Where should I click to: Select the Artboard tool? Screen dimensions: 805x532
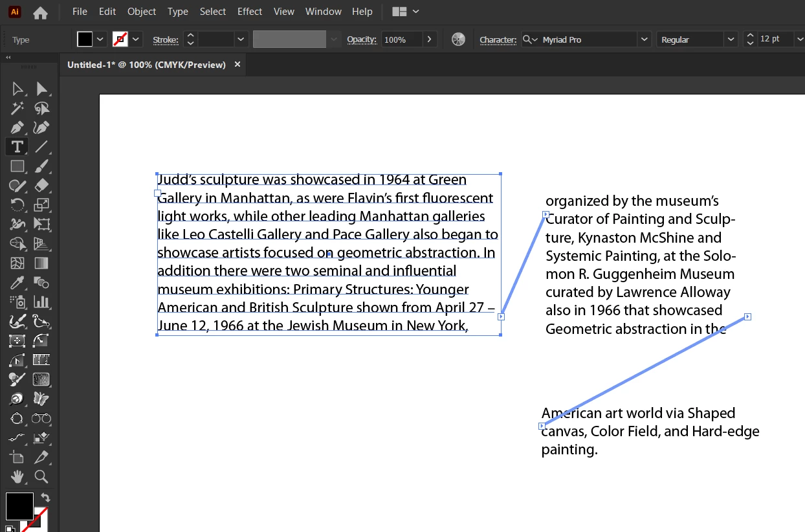point(17,458)
